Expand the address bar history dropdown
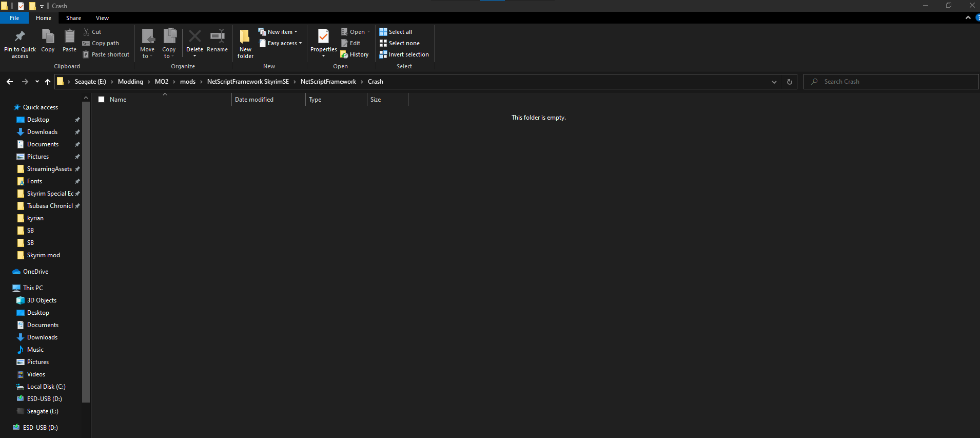The image size is (980, 438). coord(774,82)
